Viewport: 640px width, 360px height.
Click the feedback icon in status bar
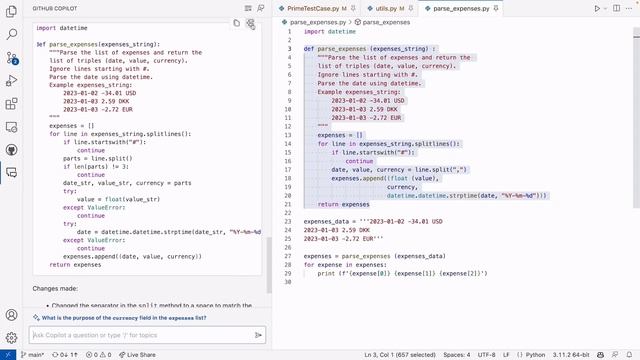[615, 355]
